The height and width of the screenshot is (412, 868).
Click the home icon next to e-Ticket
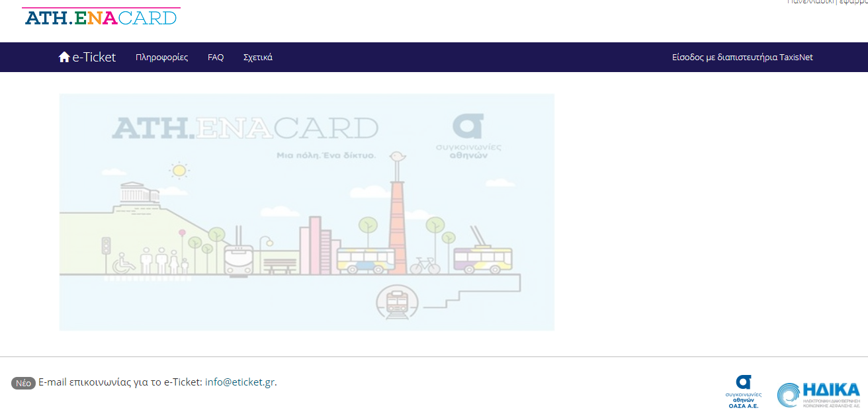pos(64,57)
